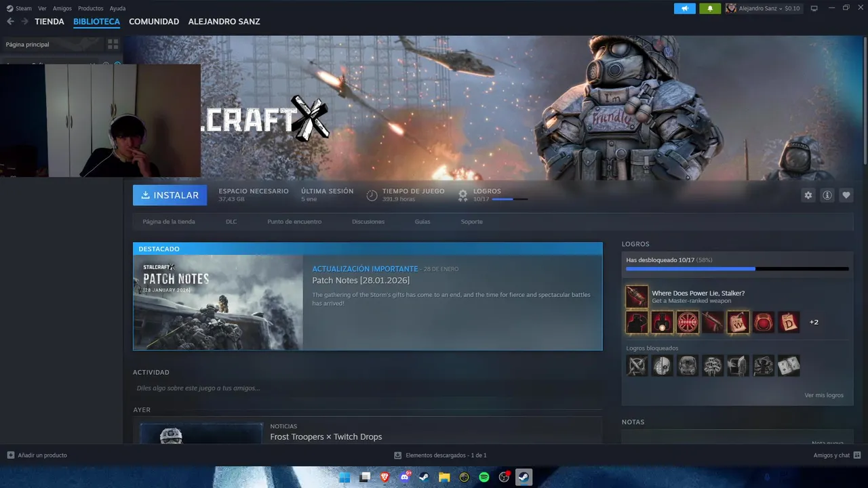Open the DLC tab link
Image resolution: width=868 pixels, height=488 pixels.
(x=231, y=222)
